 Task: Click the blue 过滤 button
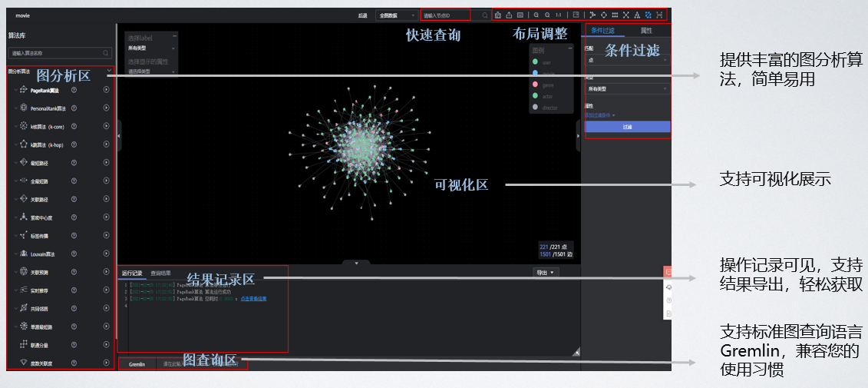pos(627,127)
